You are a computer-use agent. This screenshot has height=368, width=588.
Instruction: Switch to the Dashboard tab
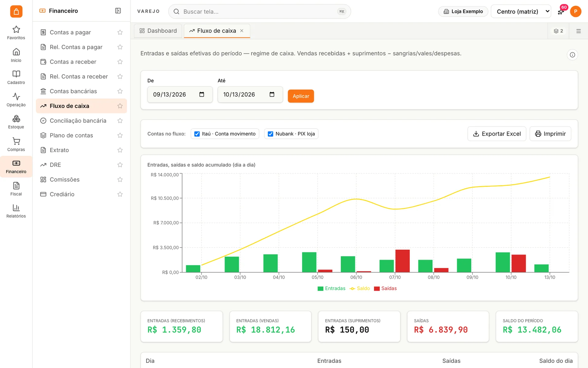(158, 31)
